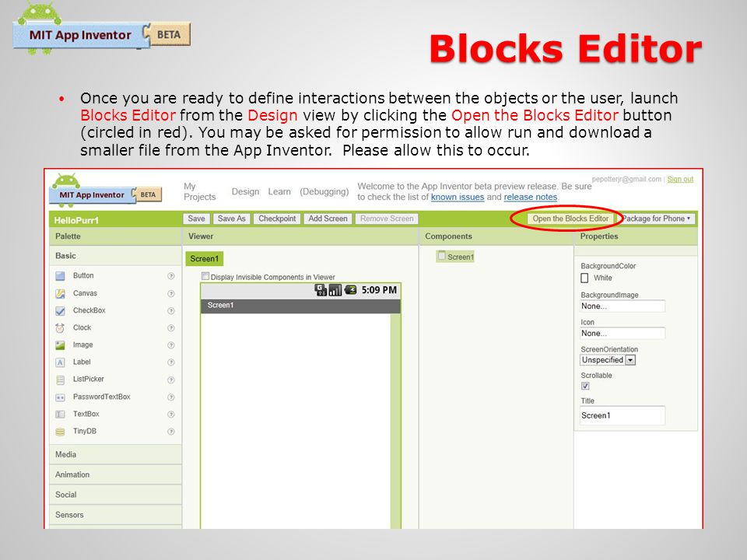Open help icon next to ListPicker
This screenshot has height=560, width=747.
tap(171, 380)
